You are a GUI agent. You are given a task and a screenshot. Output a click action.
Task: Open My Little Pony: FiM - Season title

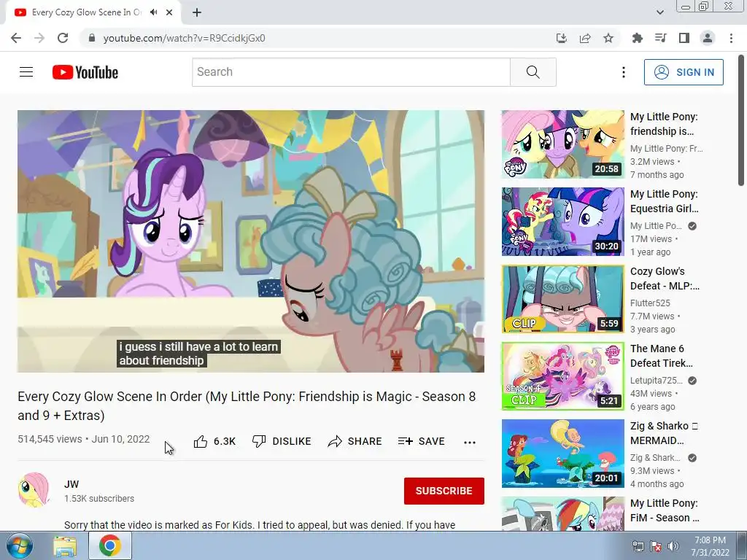[x=664, y=510]
